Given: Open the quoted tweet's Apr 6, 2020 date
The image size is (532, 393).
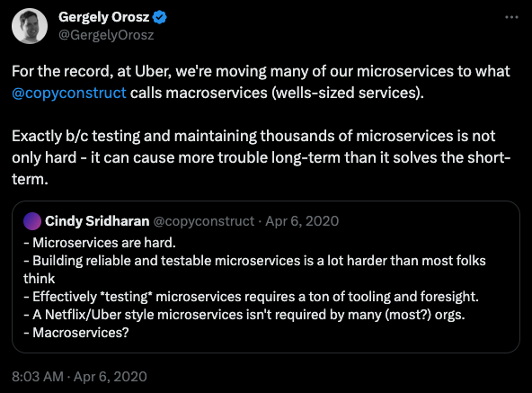Looking at the screenshot, I should point(302,221).
